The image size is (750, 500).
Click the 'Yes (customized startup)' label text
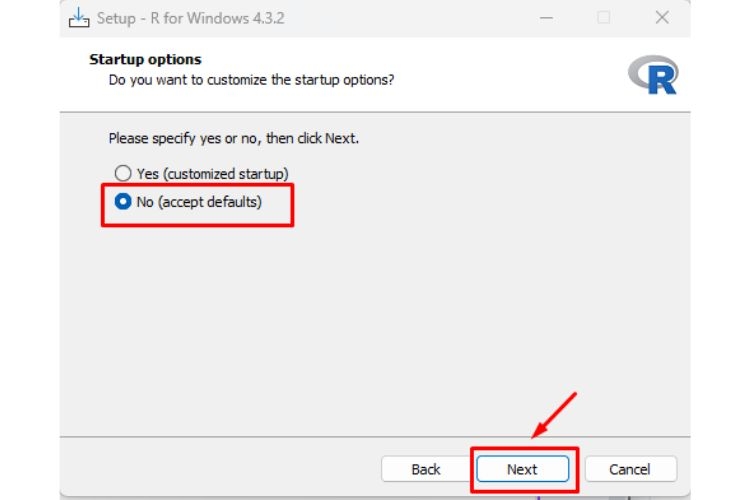213,174
